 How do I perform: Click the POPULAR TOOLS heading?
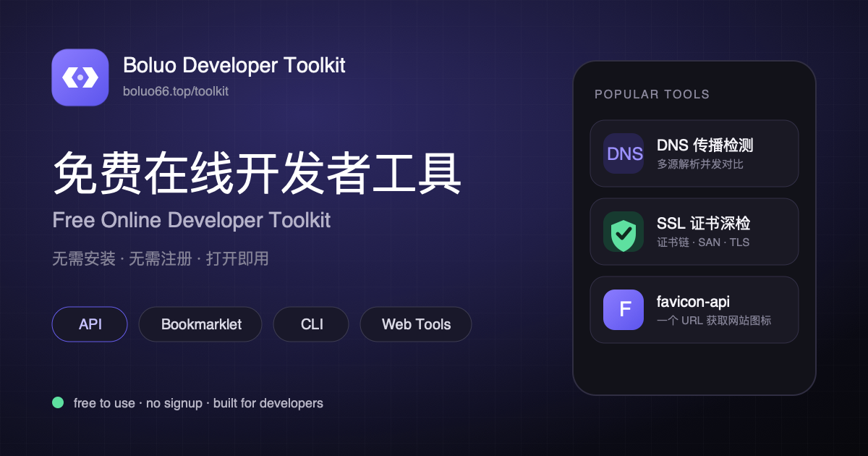pos(652,94)
